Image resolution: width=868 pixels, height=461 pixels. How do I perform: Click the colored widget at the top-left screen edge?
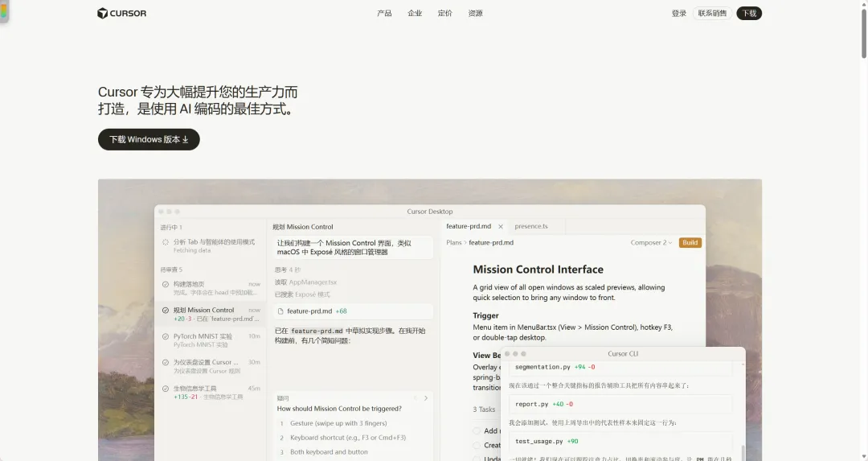point(3,11)
